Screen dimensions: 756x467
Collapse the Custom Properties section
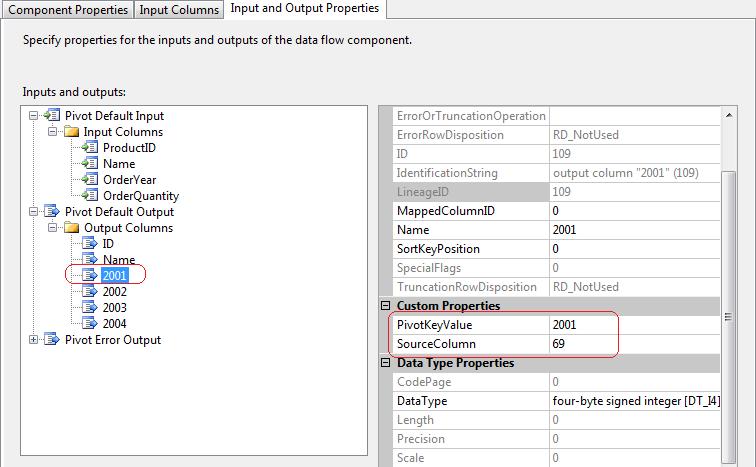tap(387, 306)
